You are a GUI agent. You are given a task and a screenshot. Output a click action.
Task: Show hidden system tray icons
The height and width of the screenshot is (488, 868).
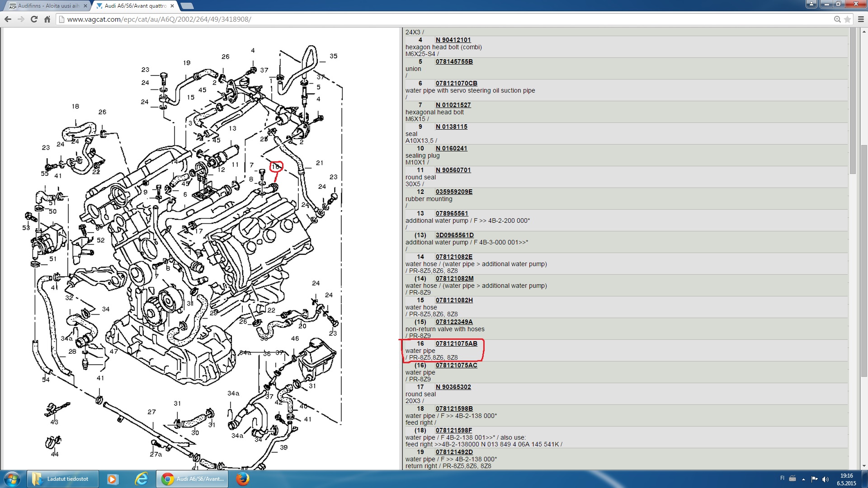(x=803, y=479)
